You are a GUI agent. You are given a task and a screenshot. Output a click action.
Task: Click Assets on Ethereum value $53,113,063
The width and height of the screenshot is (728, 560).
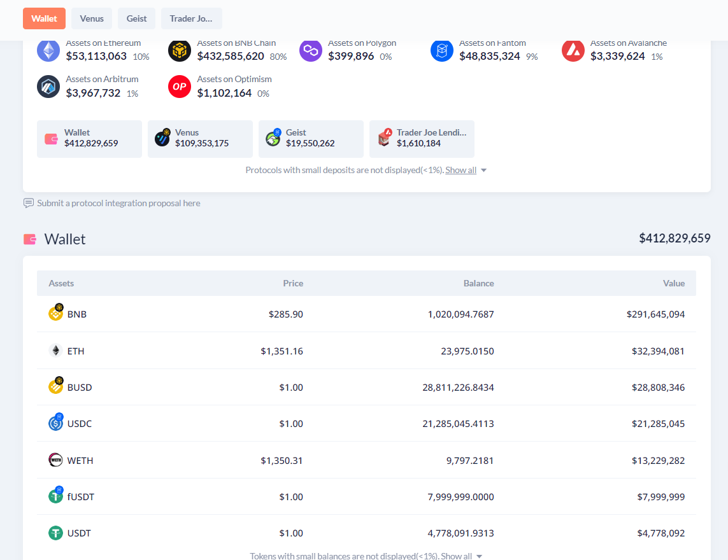click(96, 57)
